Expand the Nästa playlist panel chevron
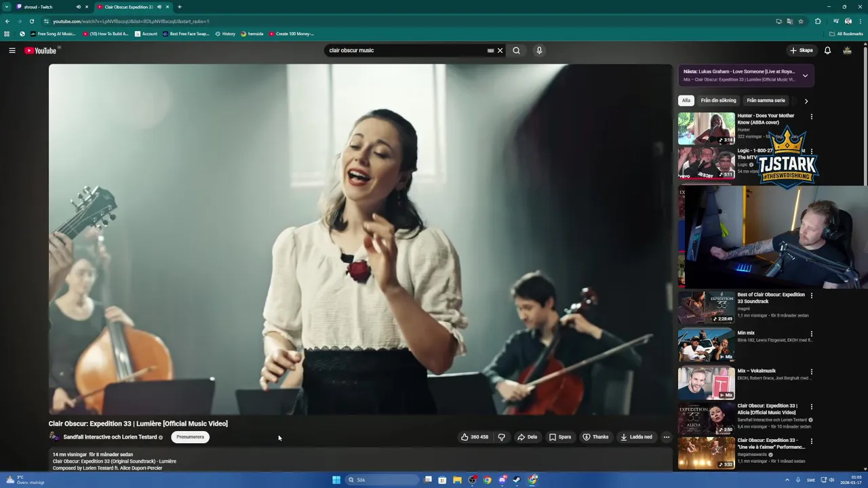This screenshot has width=868, height=488. point(805,75)
